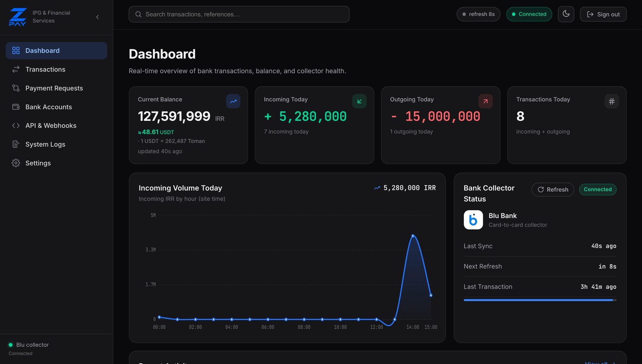Click the Last Transaction 3h 41m ago value
This screenshot has width=642, height=364.
(x=598, y=287)
